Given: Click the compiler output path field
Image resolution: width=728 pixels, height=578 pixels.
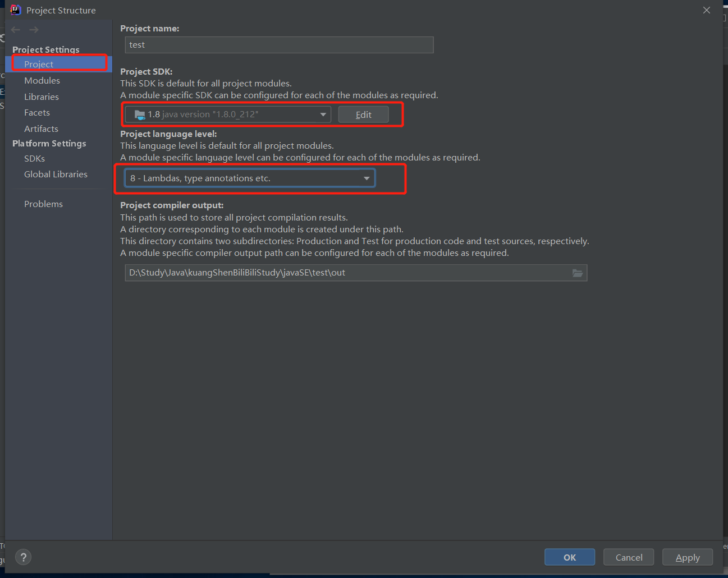Looking at the screenshot, I should (356, 273).
